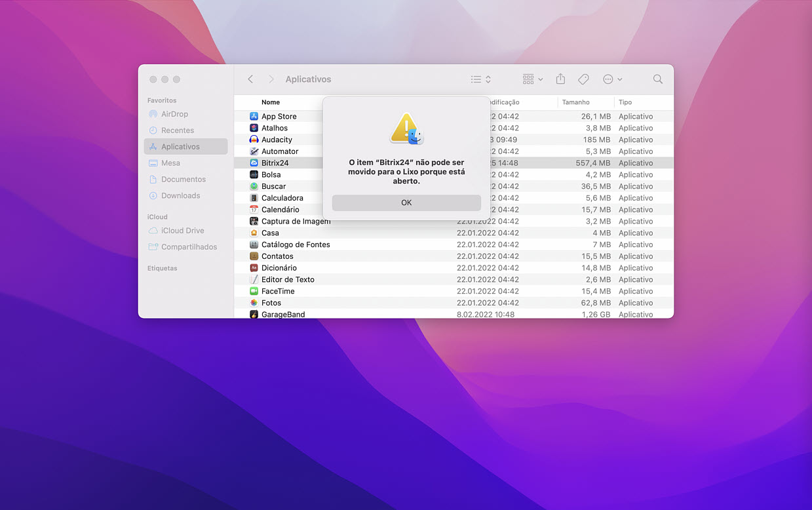
Task: Select the Calculadora row in list
Action: [282, 198]
